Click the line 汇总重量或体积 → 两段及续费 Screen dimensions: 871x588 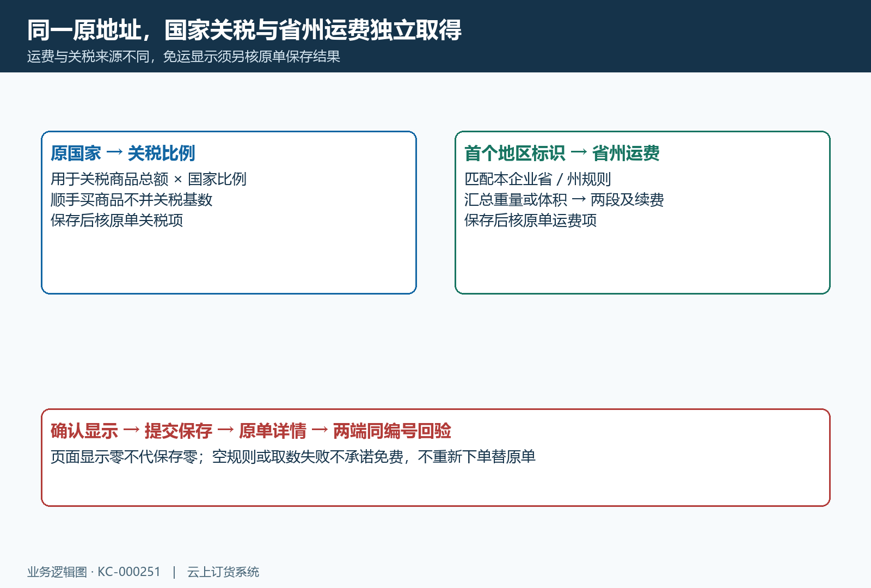[x=564, y=200]
